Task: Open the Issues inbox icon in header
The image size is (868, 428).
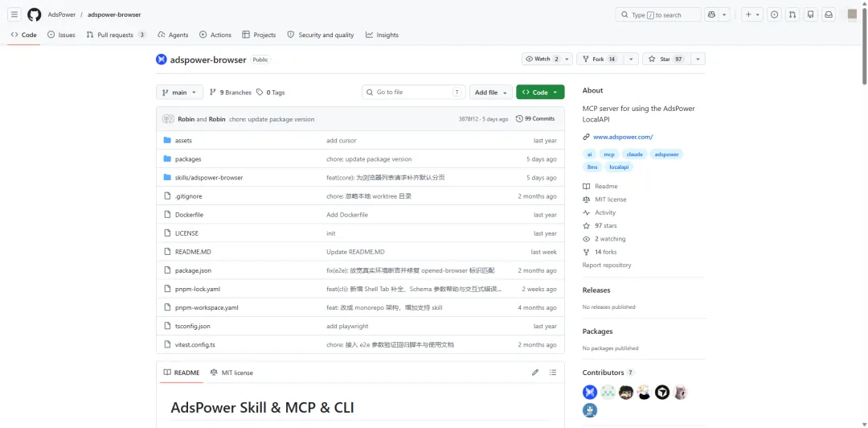Action: pyautogui.click(x=775, y=14)
